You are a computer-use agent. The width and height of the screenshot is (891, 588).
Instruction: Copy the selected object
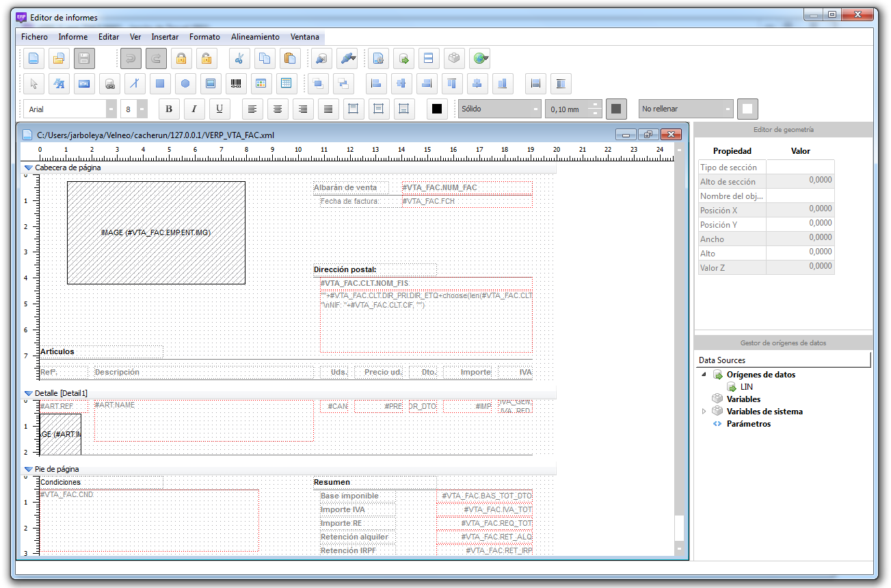[x=264, y=58]
